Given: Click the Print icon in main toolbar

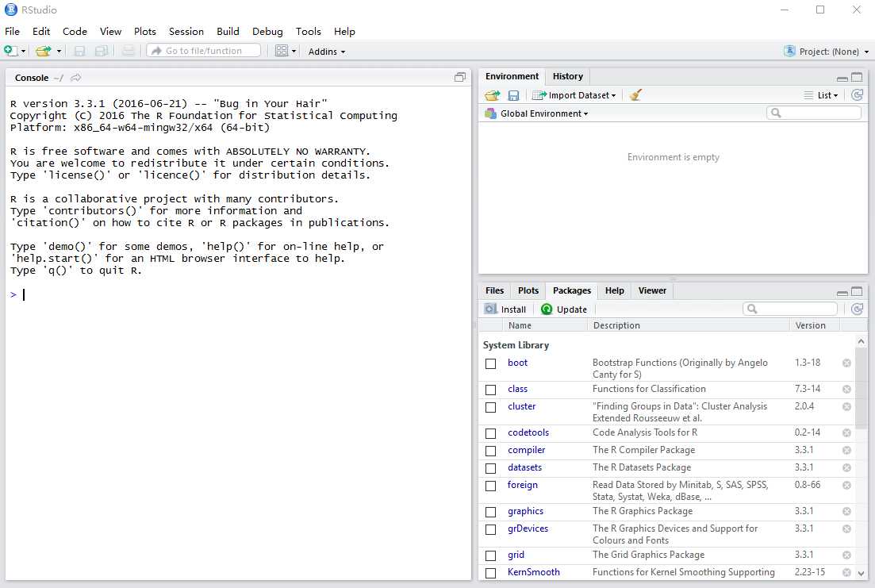Looking at the screenshot, I should [129, 51].
